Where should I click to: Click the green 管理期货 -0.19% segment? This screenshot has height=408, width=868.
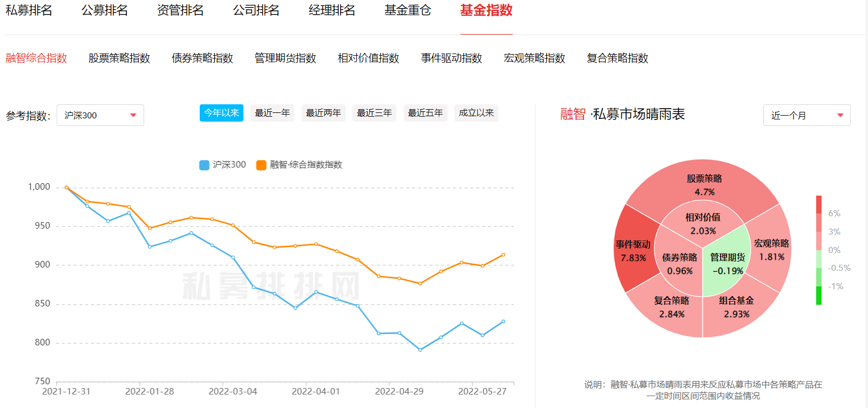pyautogui.click(x=727, y=264)
